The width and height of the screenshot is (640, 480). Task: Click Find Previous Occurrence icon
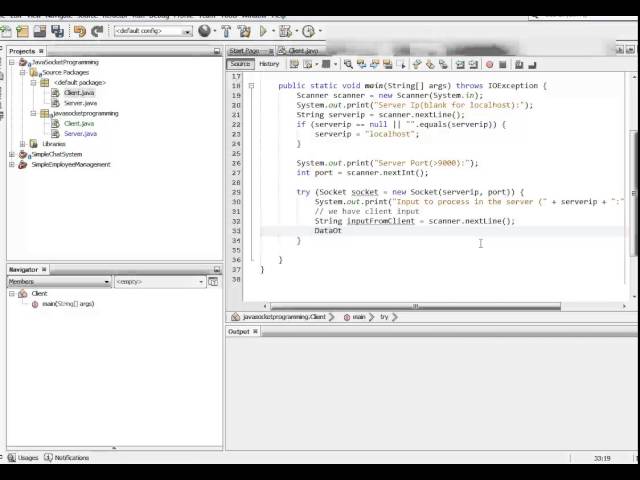362,64
